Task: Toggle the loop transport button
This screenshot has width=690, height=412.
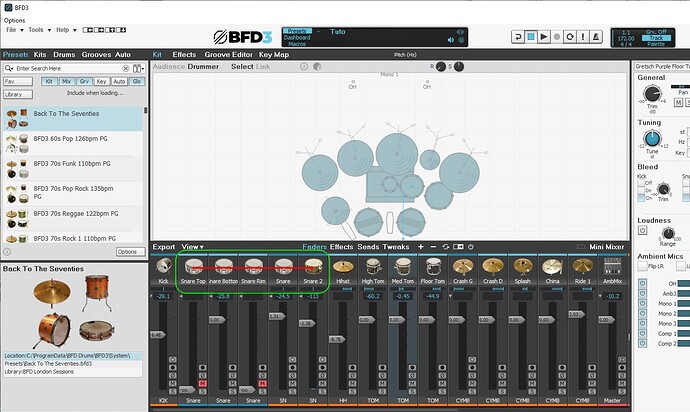Action: click(570, 37)
